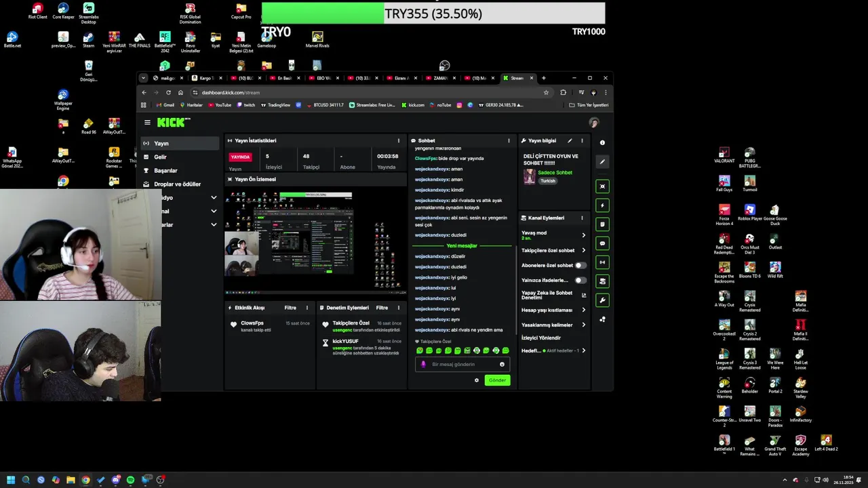Switch to the ZAMAN browser tab
This screenshot has height=488, width=868.
coord(439,78)
